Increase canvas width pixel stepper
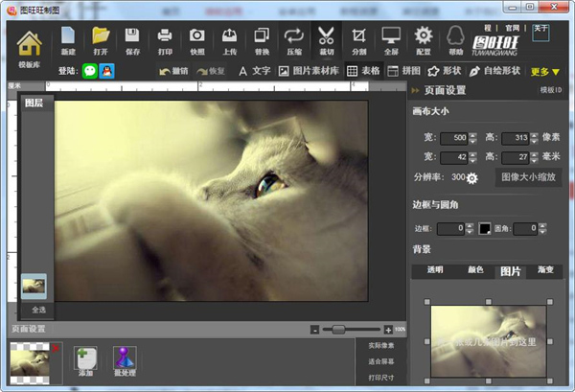 (x=471, y=133)
